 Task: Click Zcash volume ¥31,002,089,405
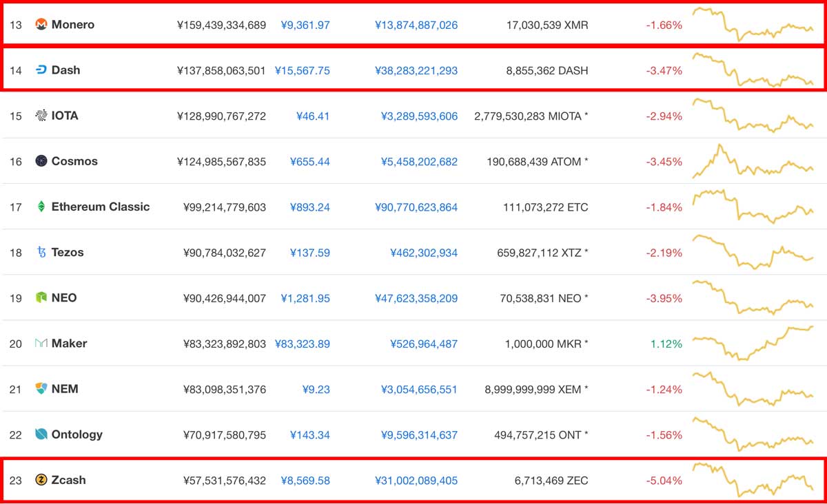tap(416, 481)
